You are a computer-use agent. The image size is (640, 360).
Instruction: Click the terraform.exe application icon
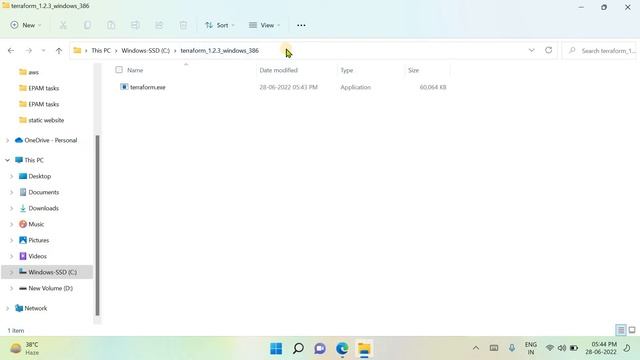[x=124, y=87]
